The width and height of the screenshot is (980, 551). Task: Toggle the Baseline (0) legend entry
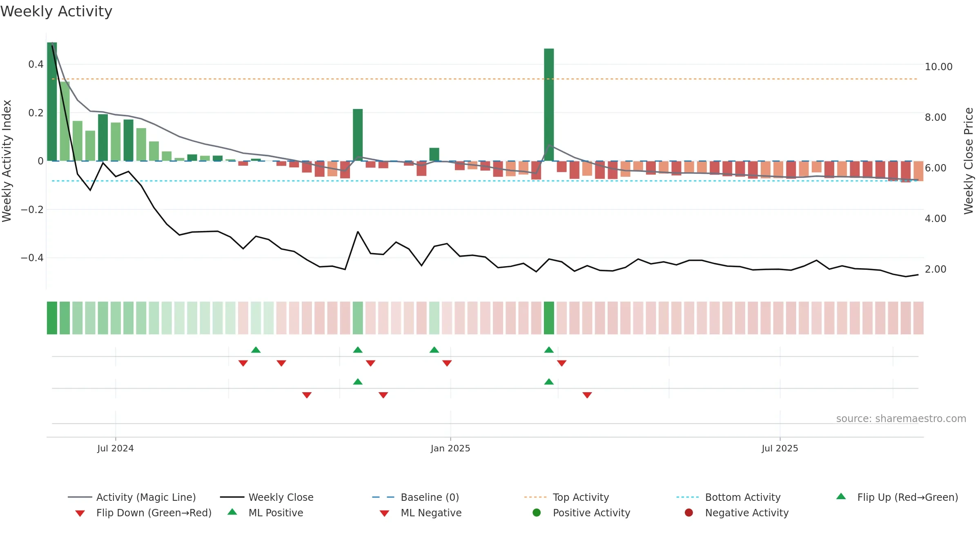coord(416,497)
